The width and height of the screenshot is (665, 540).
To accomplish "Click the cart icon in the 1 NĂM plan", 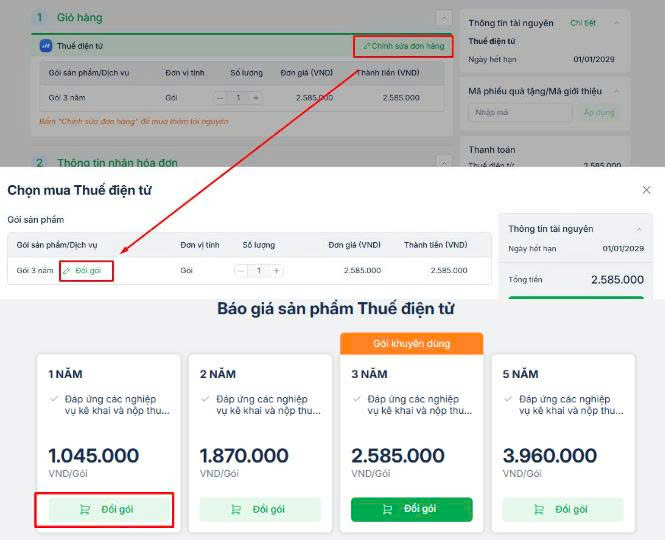I will pyautogui.click(x=85, y=509).
